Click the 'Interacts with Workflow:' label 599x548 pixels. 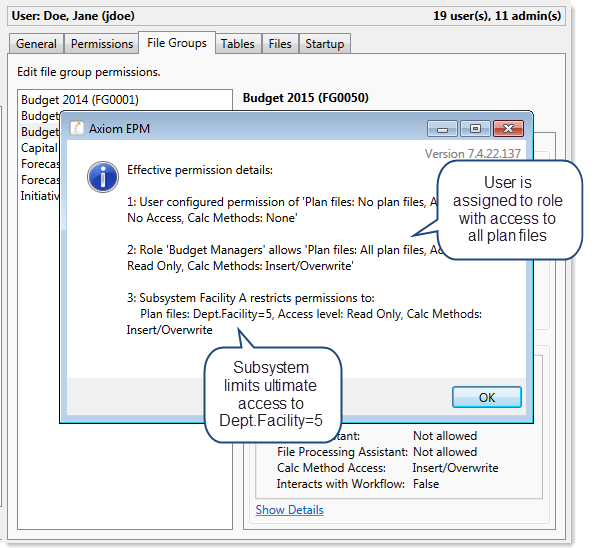pos(341,484)
